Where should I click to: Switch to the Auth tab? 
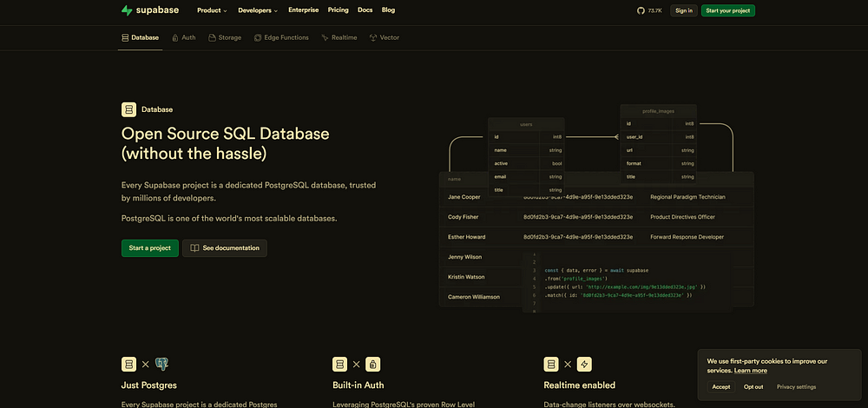point(183,38)
